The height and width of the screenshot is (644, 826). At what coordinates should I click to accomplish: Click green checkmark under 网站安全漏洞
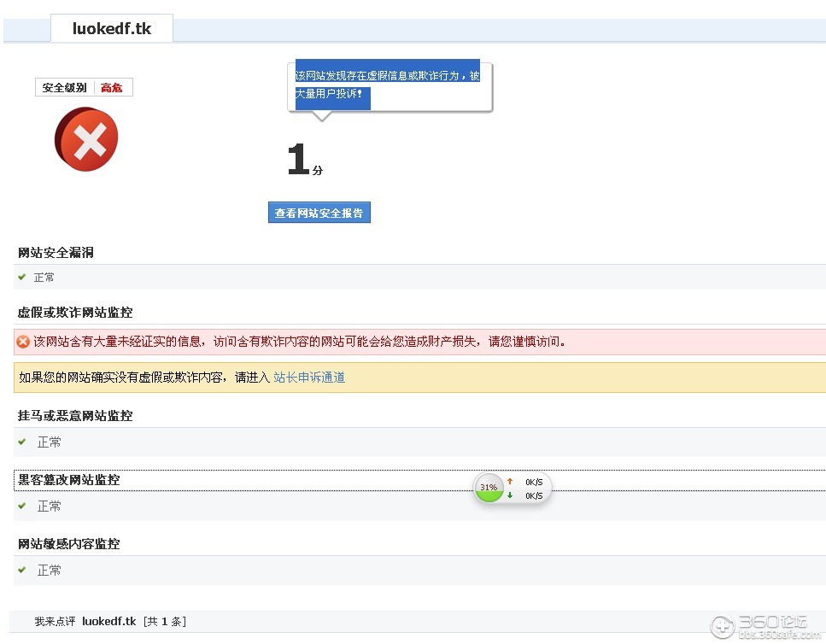click(x=21, y=277)
